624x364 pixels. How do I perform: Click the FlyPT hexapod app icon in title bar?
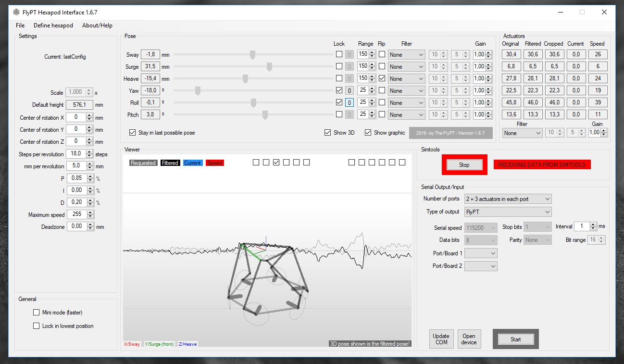pos(16,12)
